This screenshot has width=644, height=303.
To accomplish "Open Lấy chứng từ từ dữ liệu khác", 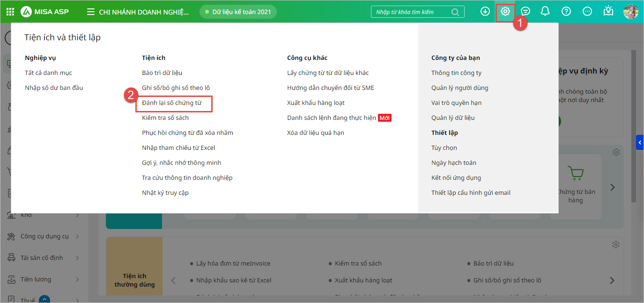I will 328,73.
